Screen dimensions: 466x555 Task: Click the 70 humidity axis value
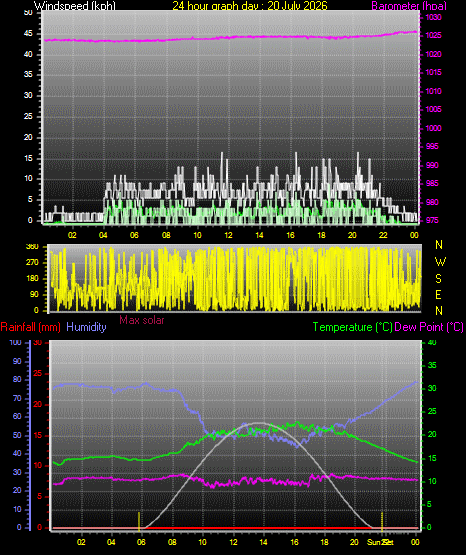(17, 399)
